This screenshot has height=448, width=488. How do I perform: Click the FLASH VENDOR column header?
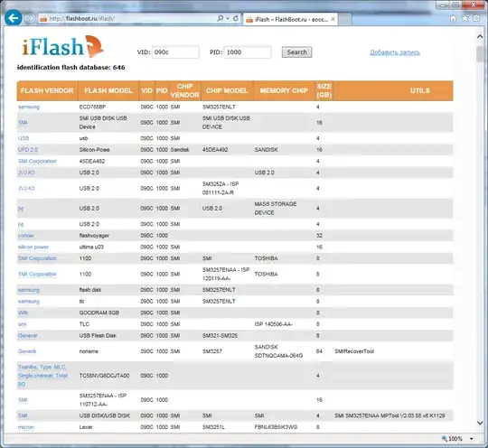point(47,90)
